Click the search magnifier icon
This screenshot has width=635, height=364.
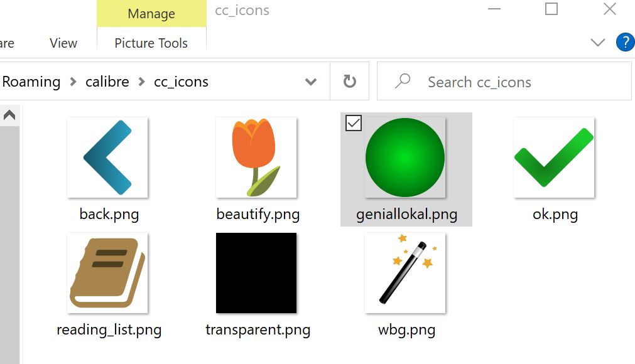point(402,82)
